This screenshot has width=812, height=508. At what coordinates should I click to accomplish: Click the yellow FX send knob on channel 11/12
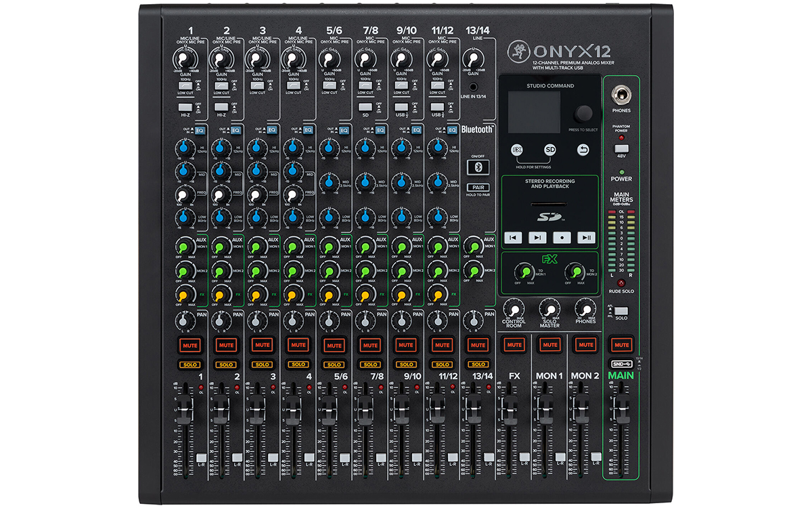tap(436, 295)
